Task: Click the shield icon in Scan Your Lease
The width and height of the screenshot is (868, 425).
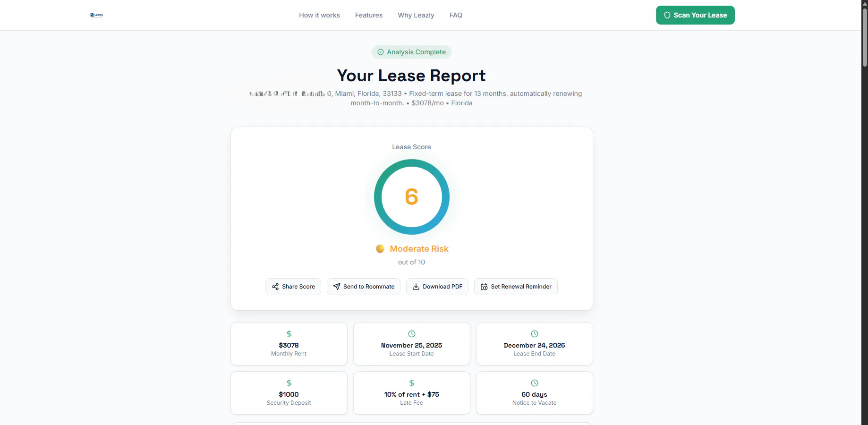Action: (x=667, y=15)
